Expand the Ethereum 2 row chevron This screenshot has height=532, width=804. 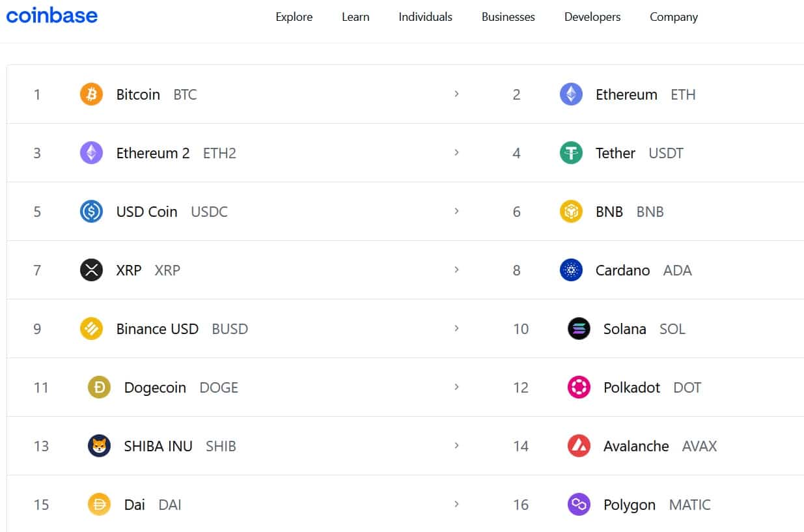pyautogui.click(x=457, y=153)
